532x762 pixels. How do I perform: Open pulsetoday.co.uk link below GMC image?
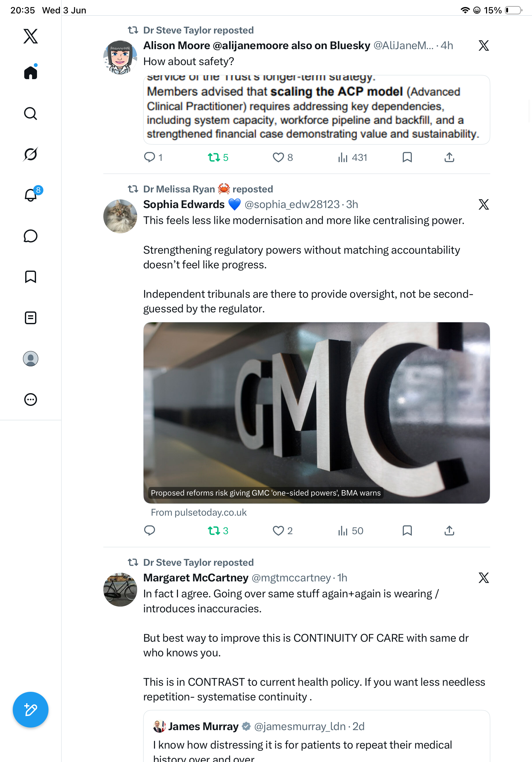point(199,512)
